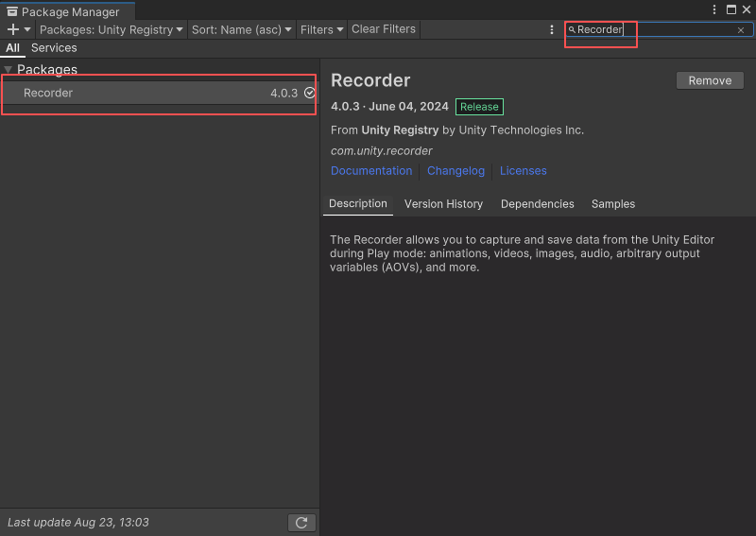Image resolution: width=756 pixels, height=536 pixels.
Task: Click the search field containing Recorder
Action: tap(659, 29)
